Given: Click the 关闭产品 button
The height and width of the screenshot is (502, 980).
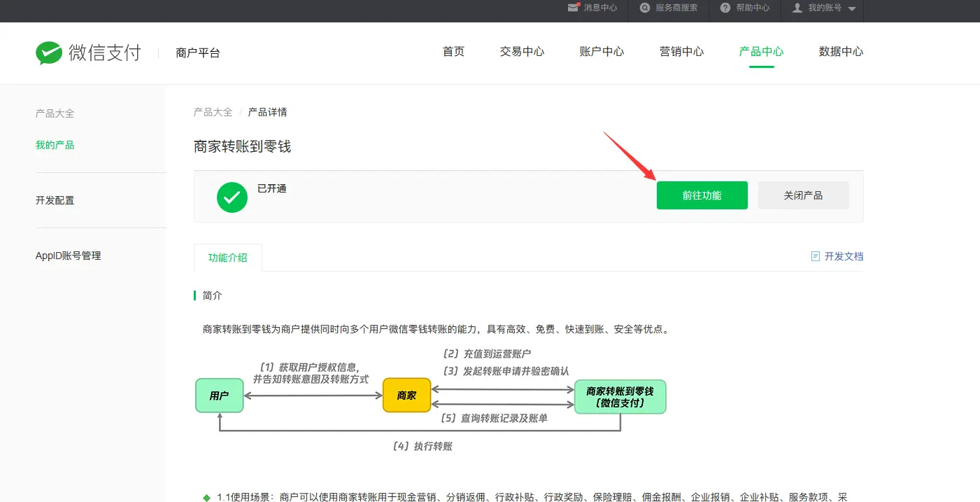Looking at the screenshot, I should click(804, 195).
